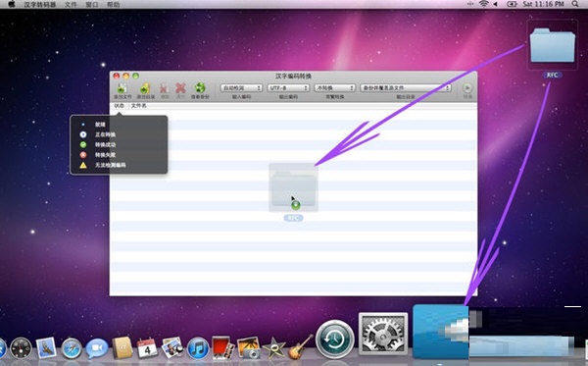Open the 窗口 menu

point(92,5)
